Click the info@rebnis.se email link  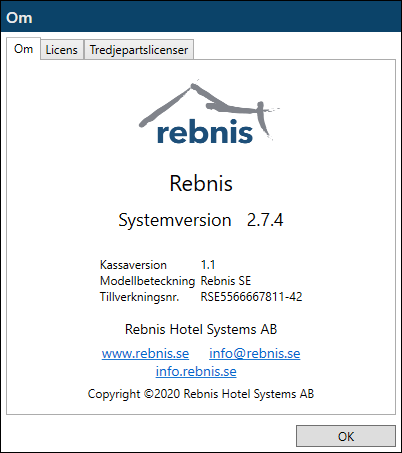[255, 353]
